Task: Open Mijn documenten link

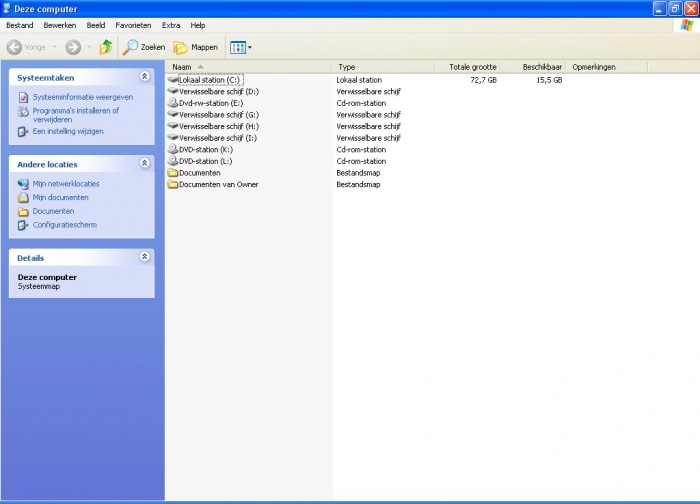Action: (x=60, y=197)
